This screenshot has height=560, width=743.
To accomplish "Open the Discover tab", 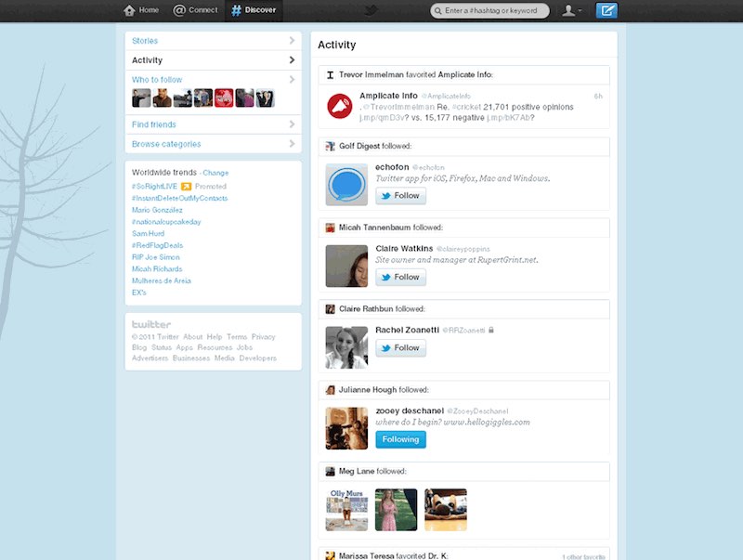I will pos(254,10).
